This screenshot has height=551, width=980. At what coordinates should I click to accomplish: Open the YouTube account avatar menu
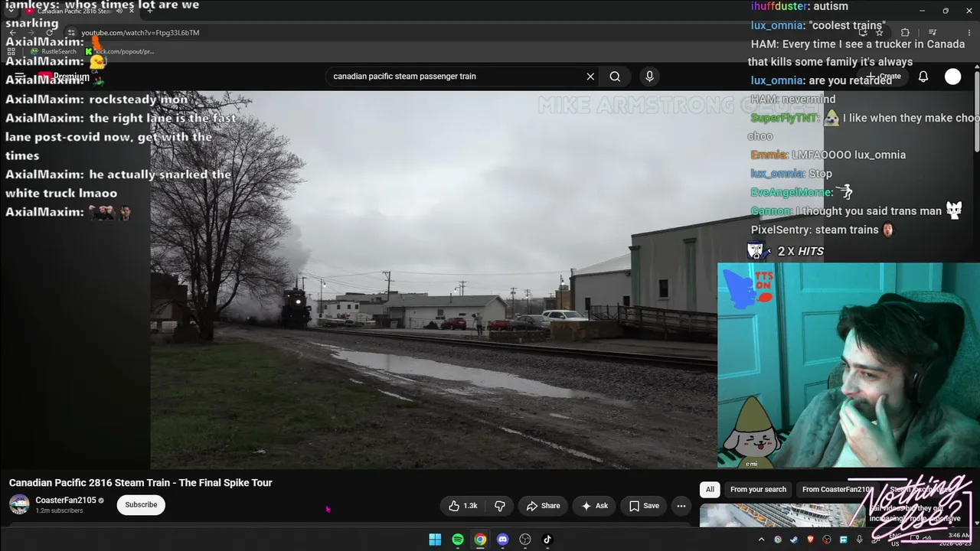pyautogui.click(x=952, y=77)
